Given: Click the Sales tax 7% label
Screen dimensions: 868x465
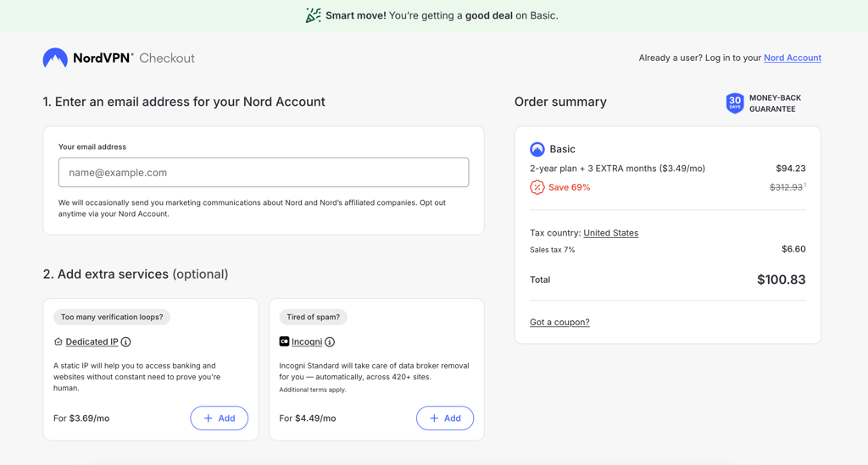Looking at the screenshot, I should point(552,250).
